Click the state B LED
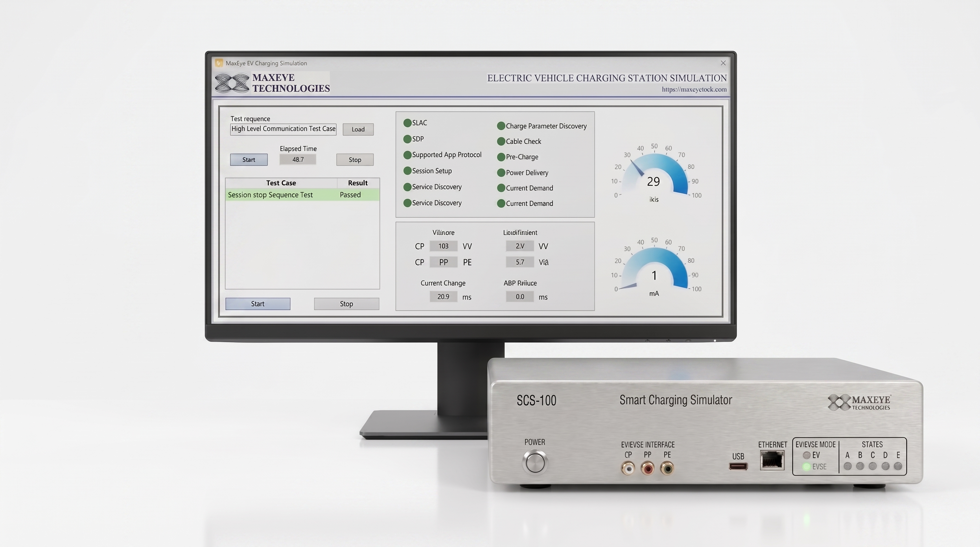This screenshot has width=980, height=547. [x=860, y=467]
